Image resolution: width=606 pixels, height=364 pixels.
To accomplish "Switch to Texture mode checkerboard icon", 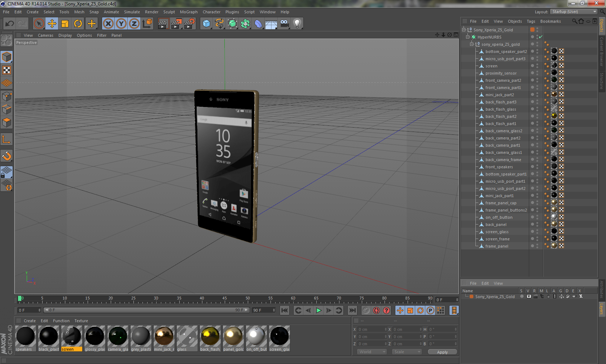I will pyautogui.click(x=6, y=70).
